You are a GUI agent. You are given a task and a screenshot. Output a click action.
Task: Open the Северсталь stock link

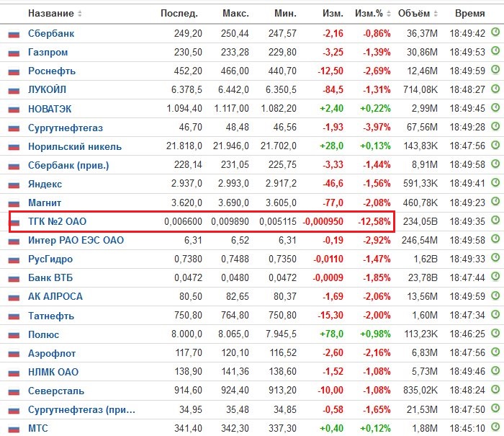(x=56, y=391)
